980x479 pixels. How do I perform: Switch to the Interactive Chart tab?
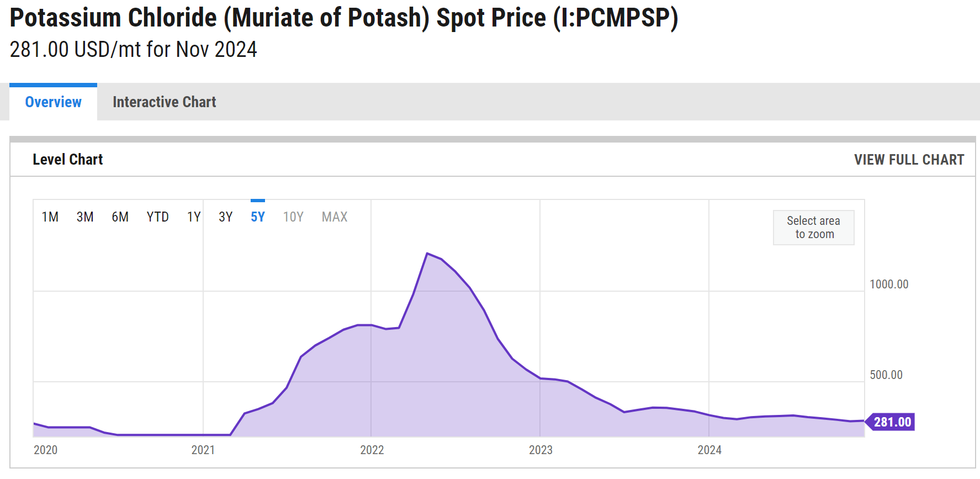click(164, 102)
